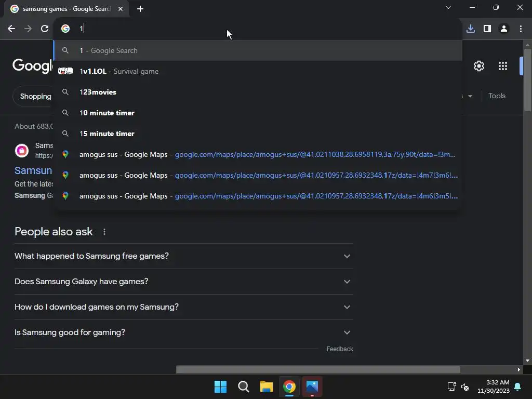The image size is (532, 399).
Task: Open a new tab with plus button
Action: [x=140, y=9]
